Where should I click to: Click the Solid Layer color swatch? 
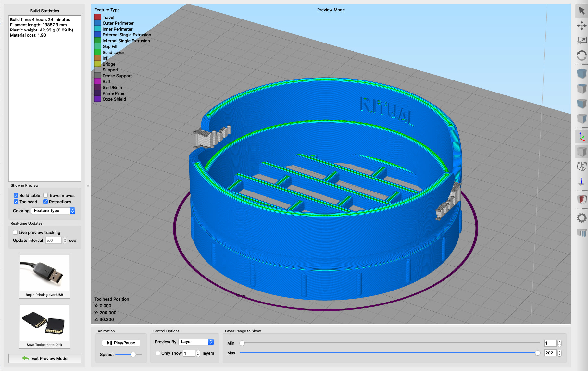(x=98, y=52)
